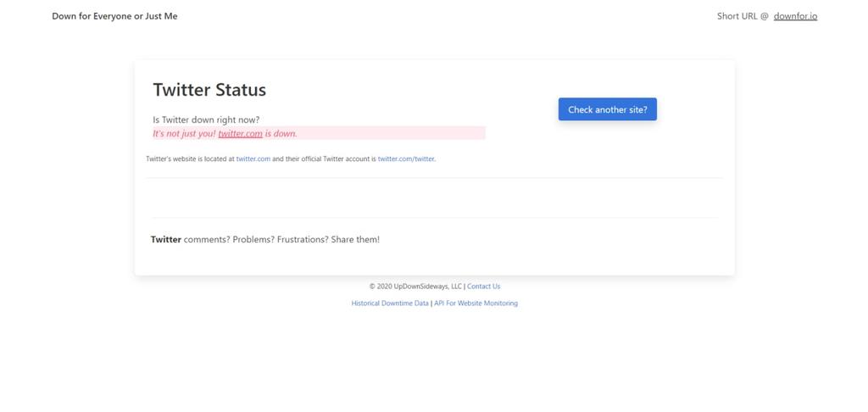Open the blue twitter.com website link
Screen dimensions: 868x412
(x=253, y=159)
